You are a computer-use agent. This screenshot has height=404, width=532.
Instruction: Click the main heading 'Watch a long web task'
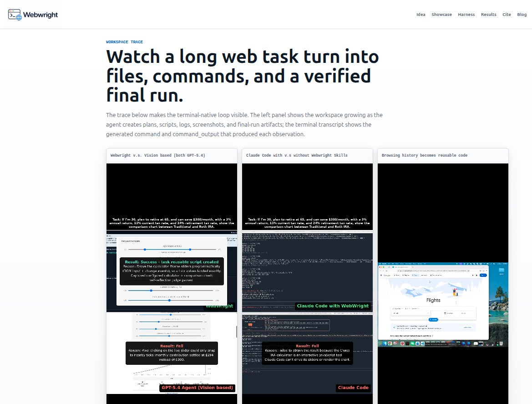242,76
